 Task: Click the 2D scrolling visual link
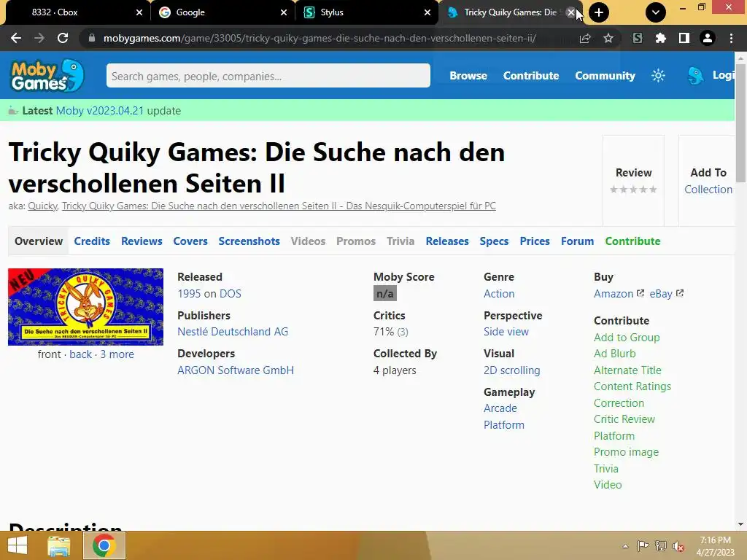(511, 370)
